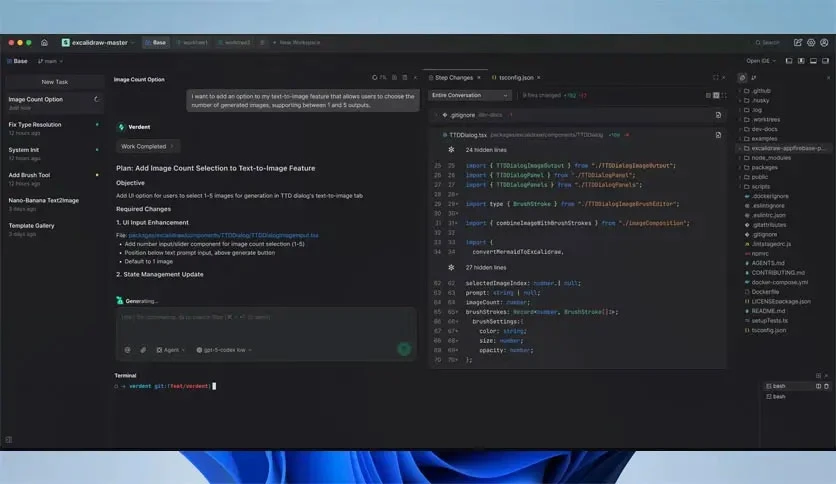Viewport: 836px width, 484px height.
Task: Click the source control branch icon in right panel
Action: (x=754, y=78)
